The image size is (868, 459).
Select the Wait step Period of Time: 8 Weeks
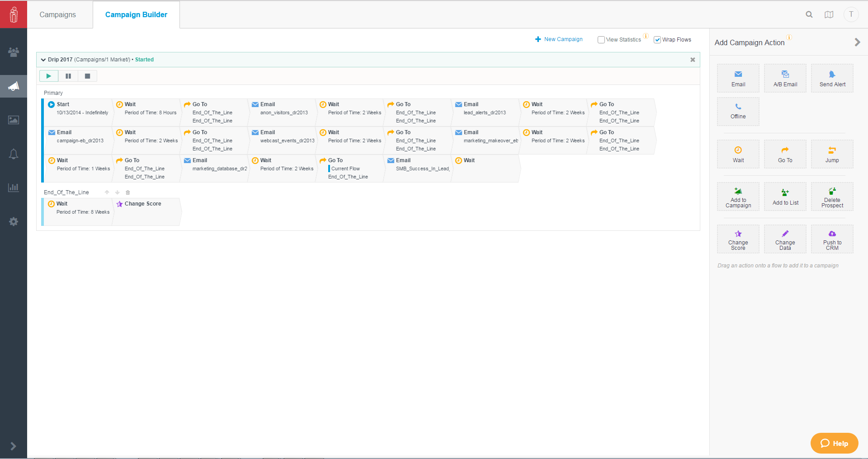tap(78, 212)
